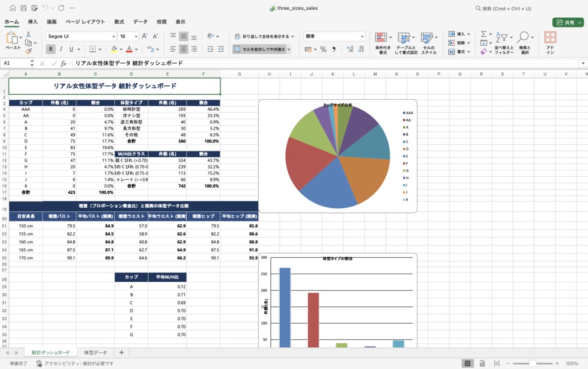This screenshot has height=369, width=588.
Task: Click AutoSum sigma icon
Action: (x=483, y=34)
